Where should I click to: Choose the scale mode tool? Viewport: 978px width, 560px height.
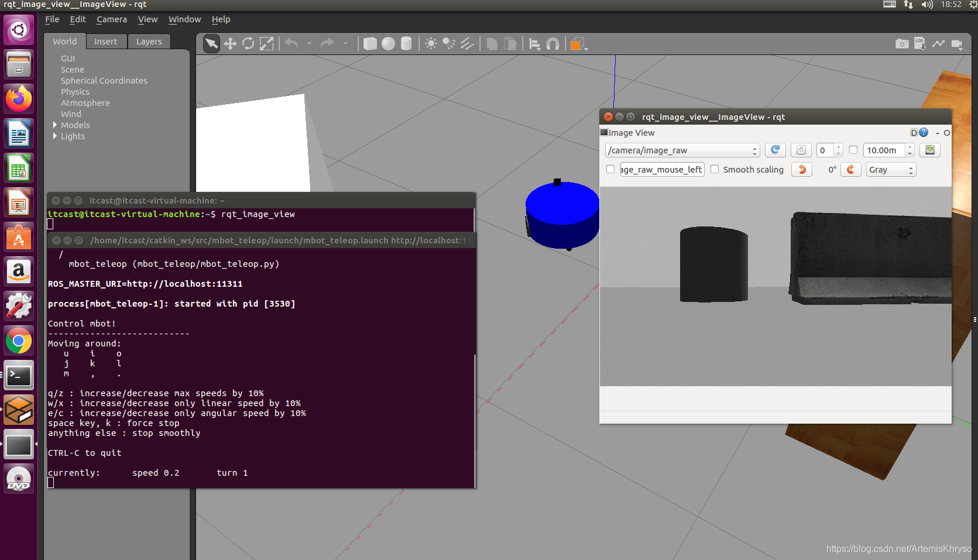click(x=266, y=44)
